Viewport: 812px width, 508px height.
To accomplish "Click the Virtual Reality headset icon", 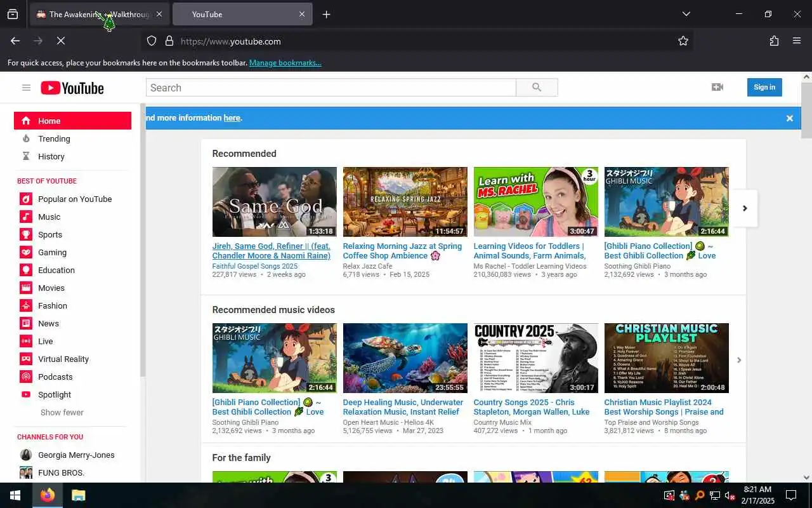I will 26,359.
